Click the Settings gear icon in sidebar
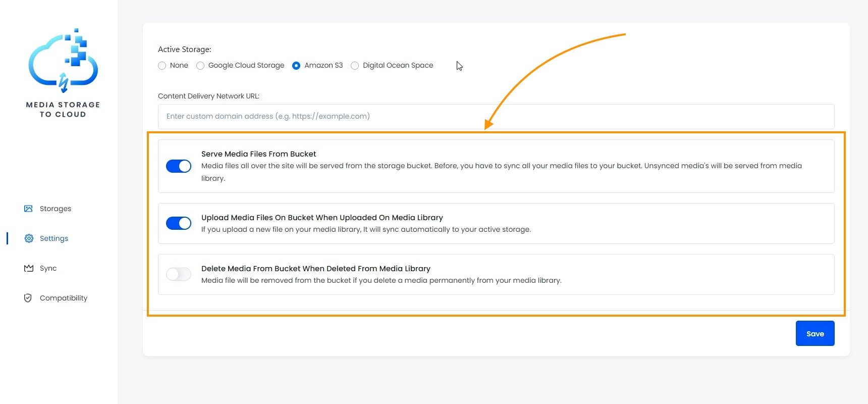The image size is (868, 404). [29, 238]
